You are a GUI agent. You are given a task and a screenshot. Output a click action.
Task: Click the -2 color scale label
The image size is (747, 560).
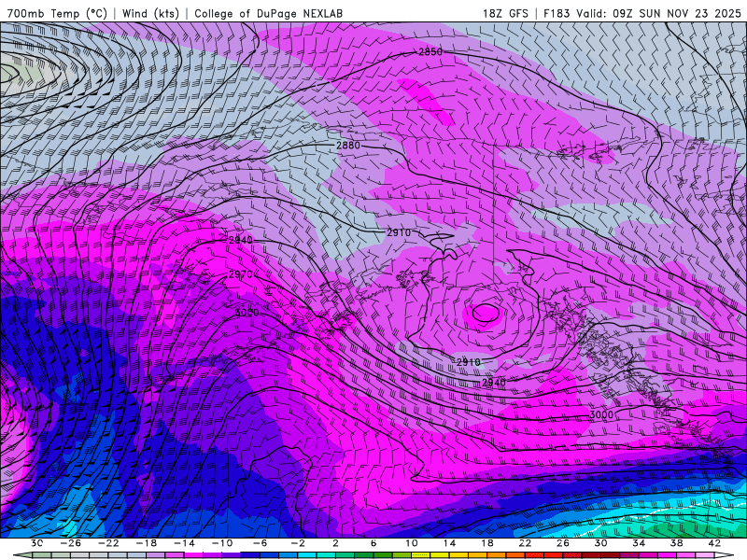pos(298,543)
